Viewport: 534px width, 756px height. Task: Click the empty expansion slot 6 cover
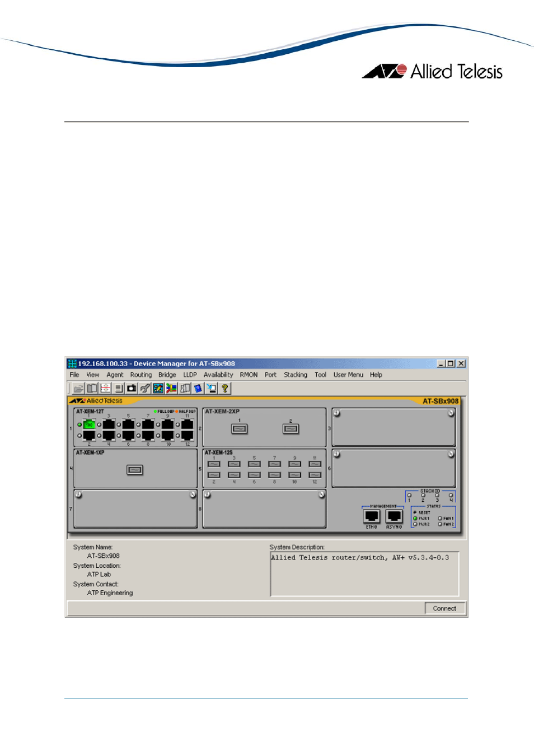[x=394, y=468]
